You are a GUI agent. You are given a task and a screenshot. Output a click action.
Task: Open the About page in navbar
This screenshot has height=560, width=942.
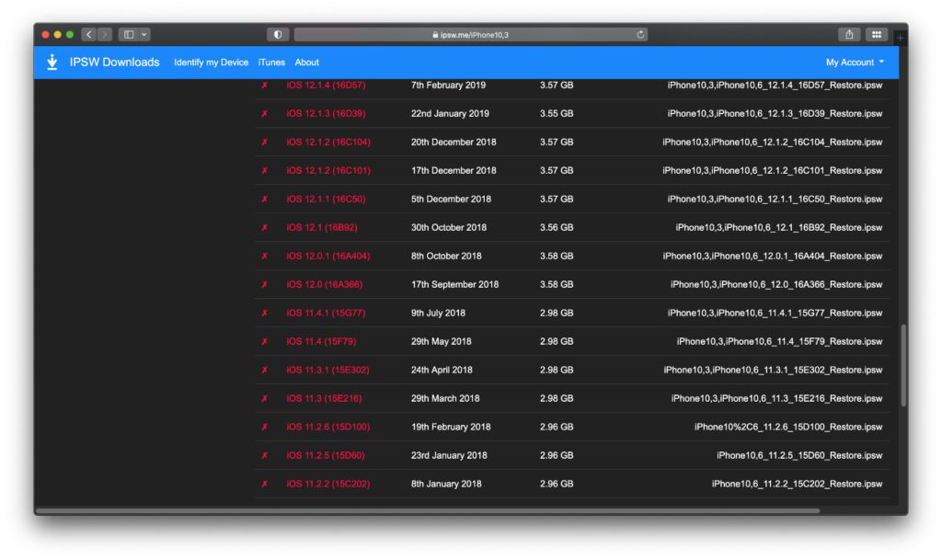click(x=307, y=63)
